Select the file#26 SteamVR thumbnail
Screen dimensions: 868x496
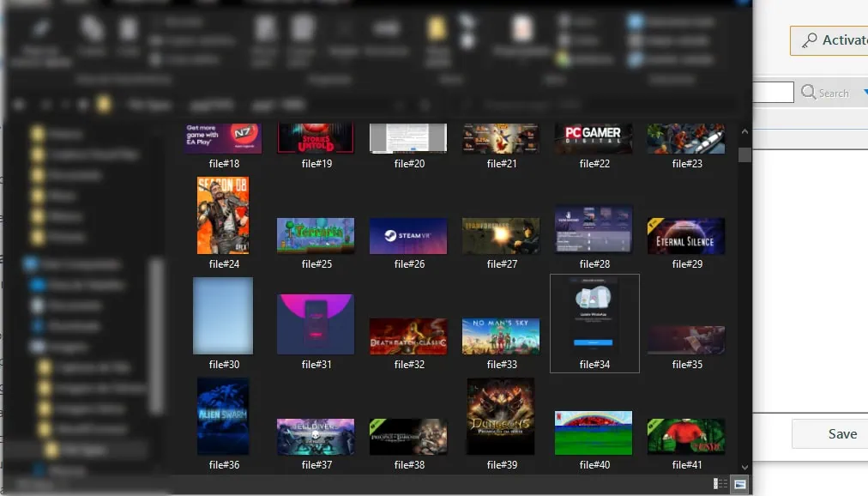(x=408, y=236)
